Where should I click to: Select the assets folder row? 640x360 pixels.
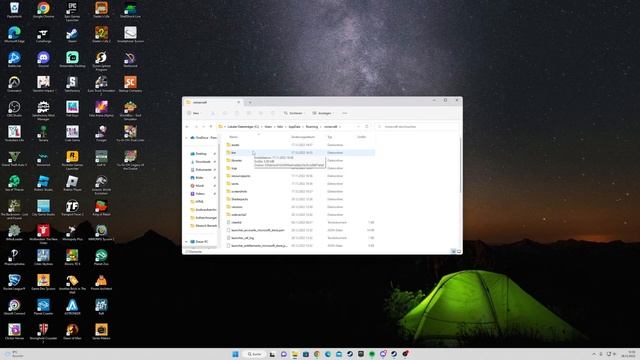click(x=300, y=145)
